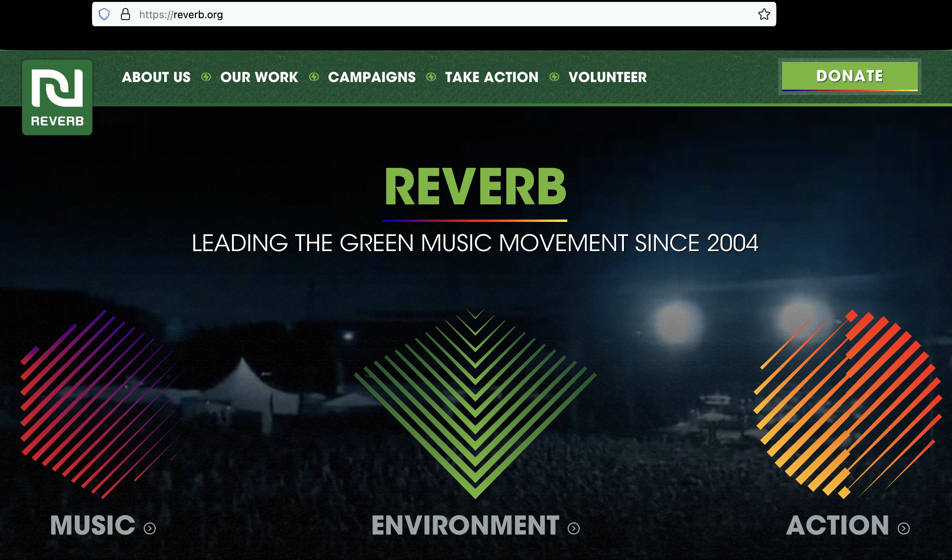Screen dimensions: 952x560
Task: Follow the ACTION link
Action: [x=838, y=525]
